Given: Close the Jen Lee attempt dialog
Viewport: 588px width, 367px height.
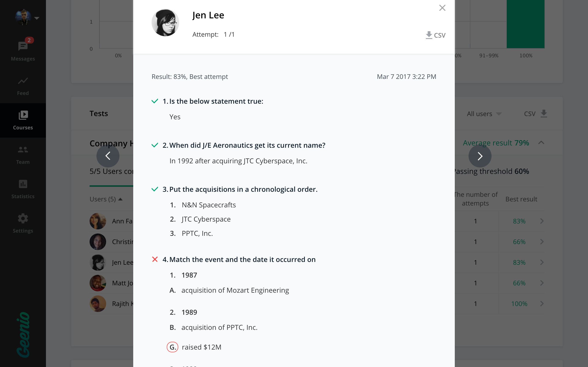Looking at the screenshot, I should (442, 8).
